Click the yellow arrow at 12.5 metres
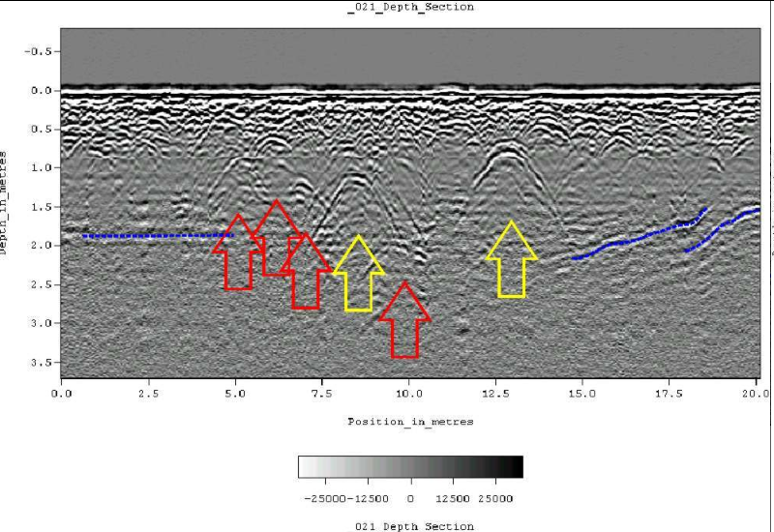 coord(512,259)
